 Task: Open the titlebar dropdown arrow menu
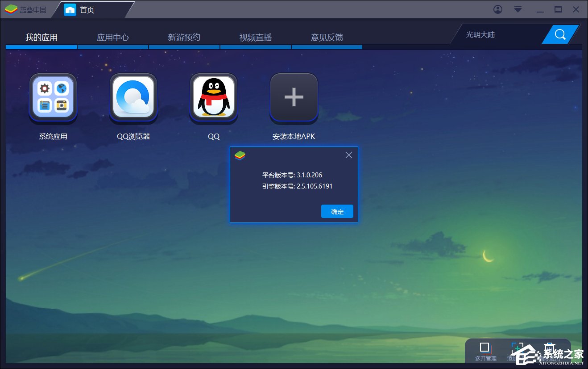518,9
